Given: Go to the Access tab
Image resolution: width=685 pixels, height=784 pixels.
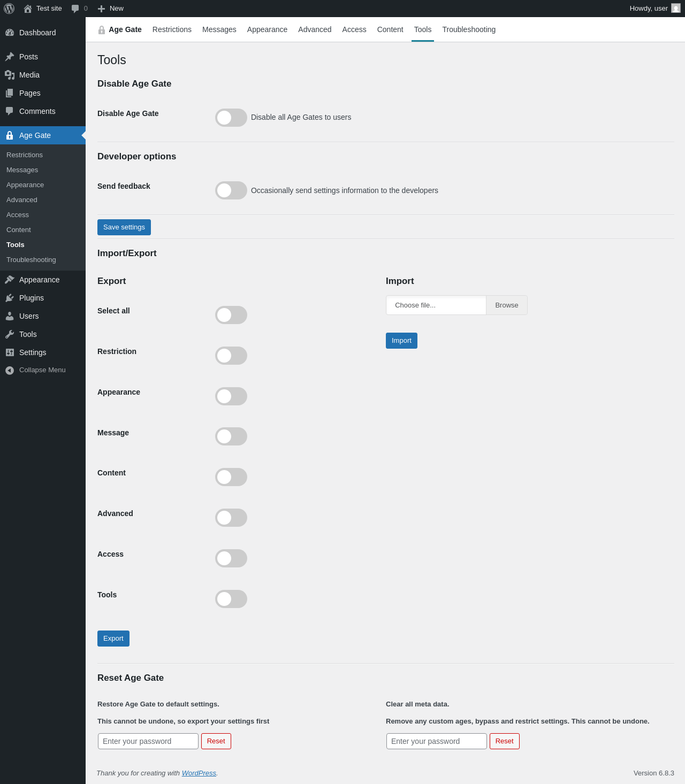Looking at the screenshot, I should pos(354,29).
